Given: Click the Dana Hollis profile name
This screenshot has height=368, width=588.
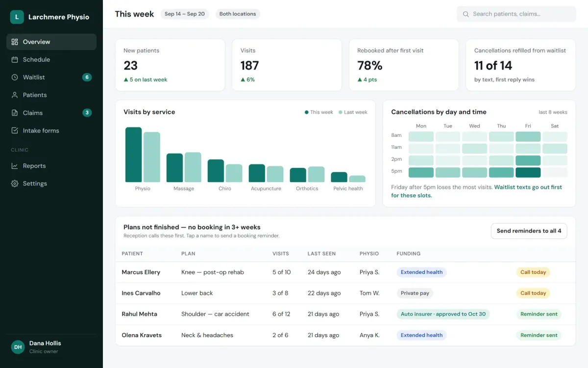Looking at the screenshot, I should tap(45, 343).
